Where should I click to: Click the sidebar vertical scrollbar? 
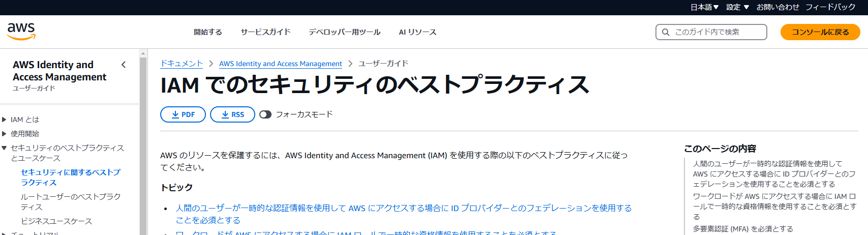(143, 153)
